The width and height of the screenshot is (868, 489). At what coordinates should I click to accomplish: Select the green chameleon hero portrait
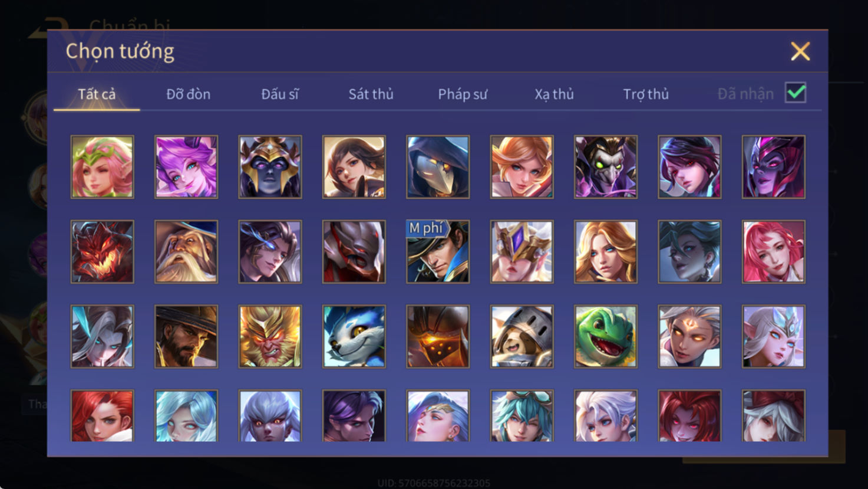pos(606,337)
